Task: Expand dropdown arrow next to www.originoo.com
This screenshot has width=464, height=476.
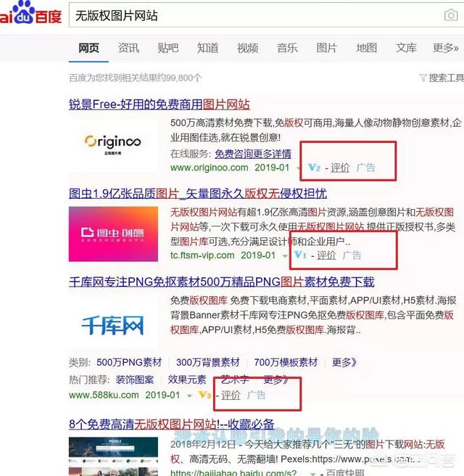Action: [298, 168]
